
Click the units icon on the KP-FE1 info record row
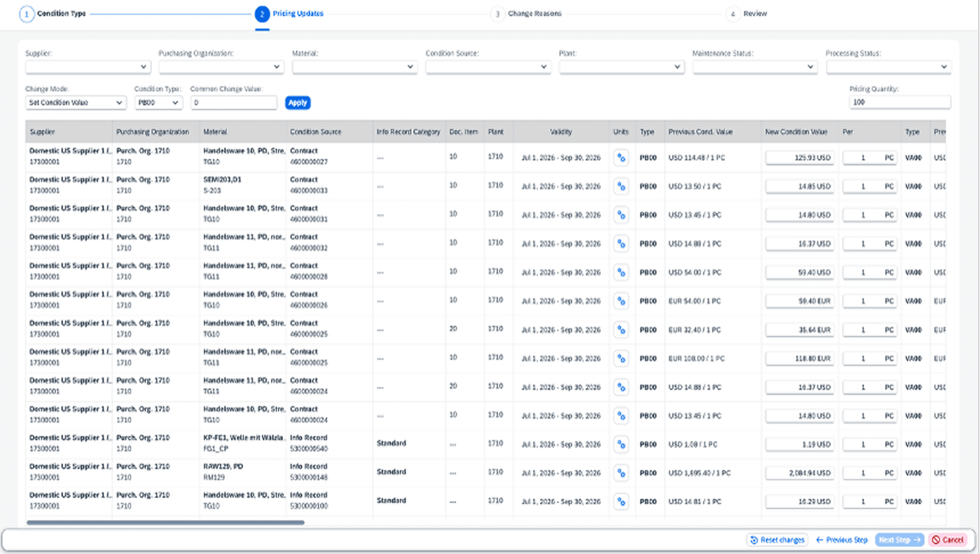621,444
